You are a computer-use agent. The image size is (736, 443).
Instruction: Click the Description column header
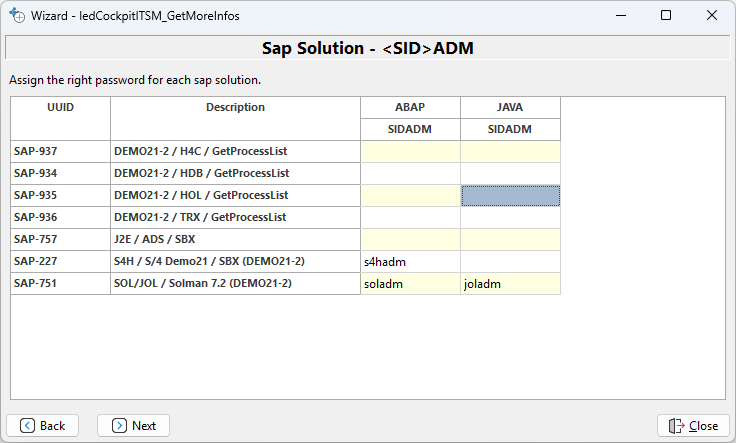coord(235,108)
